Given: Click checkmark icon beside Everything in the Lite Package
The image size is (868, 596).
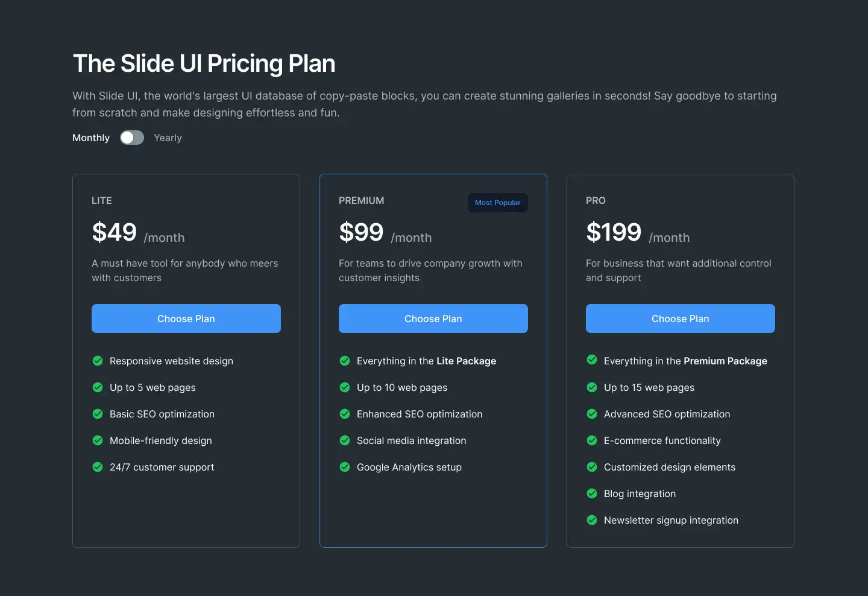Looking at the screenshot, I should pyautogui.click(x=345, y=361).
